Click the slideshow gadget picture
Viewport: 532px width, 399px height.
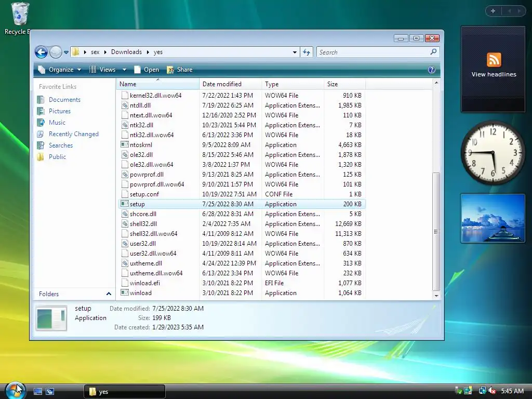(x=493, y=218)
